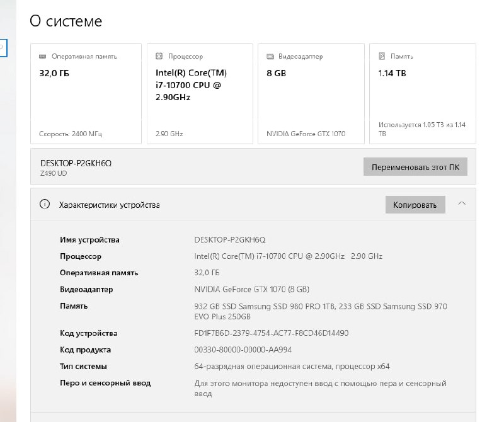This screenshot has height=422, width=504.
Task: Click the Для этого монитора недоступен ввод text
Action: tap(320, 389)
